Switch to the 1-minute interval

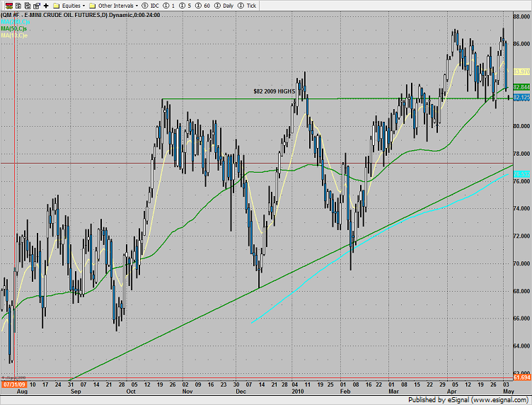point(169,6)
